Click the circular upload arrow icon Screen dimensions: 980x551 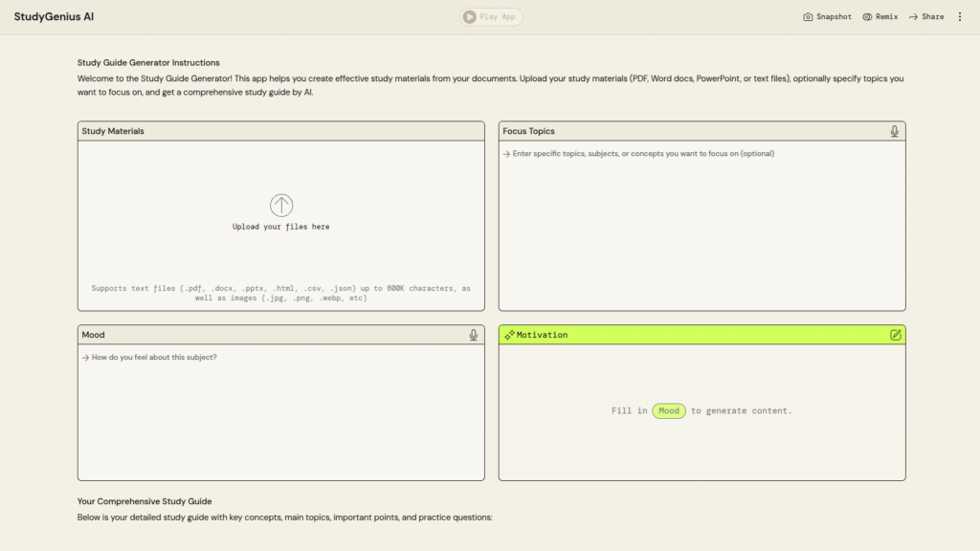coord(281,205)
